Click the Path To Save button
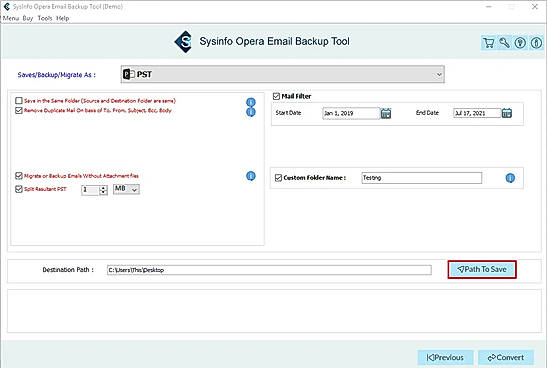The image size is (547, 368). pyautogui.click(x=482, y=269)
